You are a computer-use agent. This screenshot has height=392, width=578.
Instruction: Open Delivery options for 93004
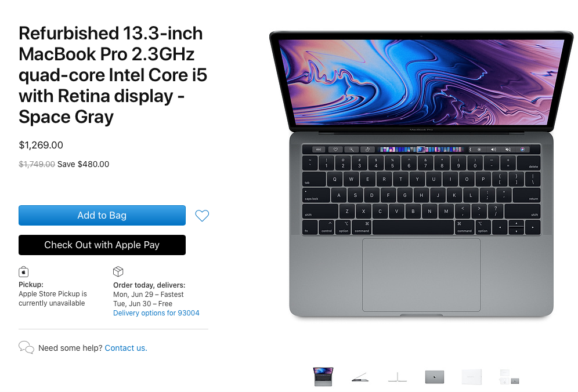point(156,313)
